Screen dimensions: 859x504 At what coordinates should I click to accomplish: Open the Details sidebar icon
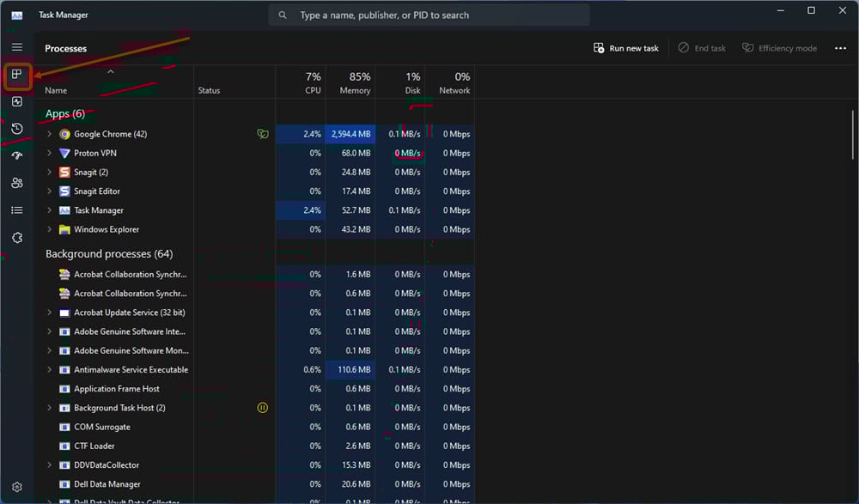click(x=17, y=210)
